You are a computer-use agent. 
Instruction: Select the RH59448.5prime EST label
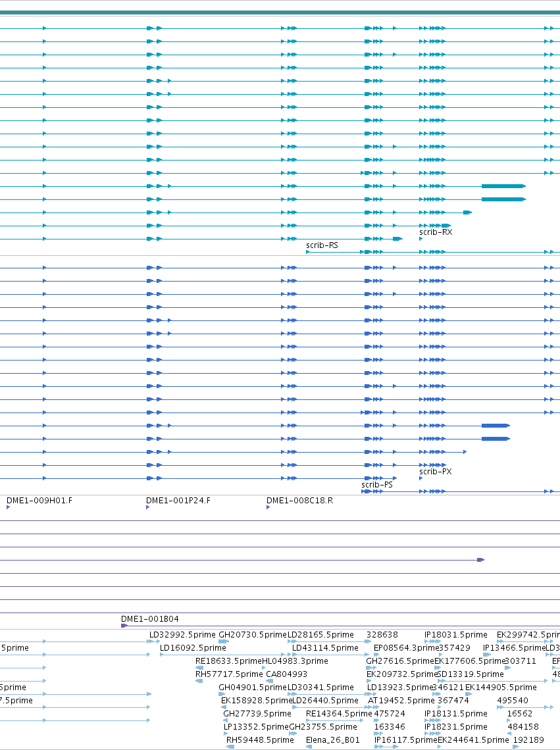coord(260,740)
